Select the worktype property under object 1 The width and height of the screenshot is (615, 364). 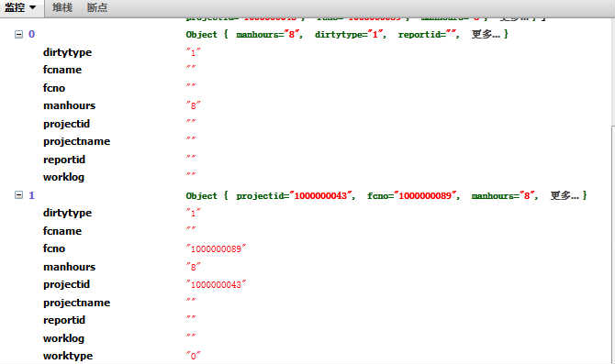[68, 356]
